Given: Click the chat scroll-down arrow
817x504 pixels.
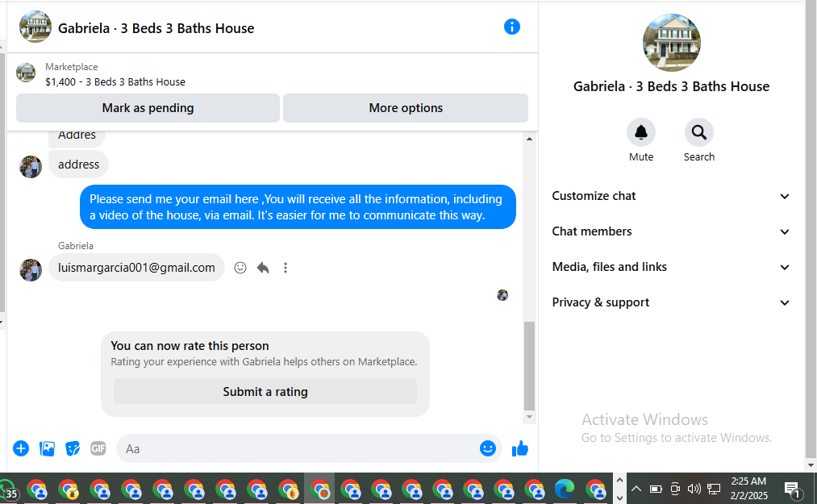Looking at the screenshot, I should coord(529,417).
